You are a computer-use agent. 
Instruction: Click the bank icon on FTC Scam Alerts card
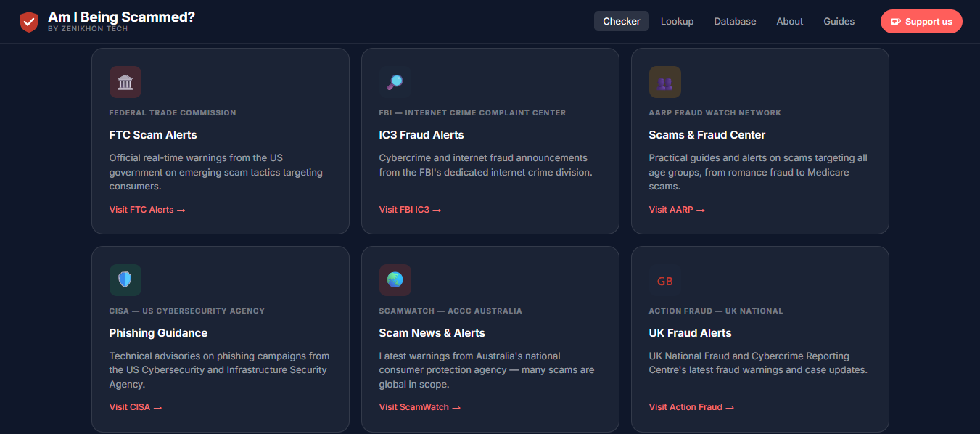[125, 81]
